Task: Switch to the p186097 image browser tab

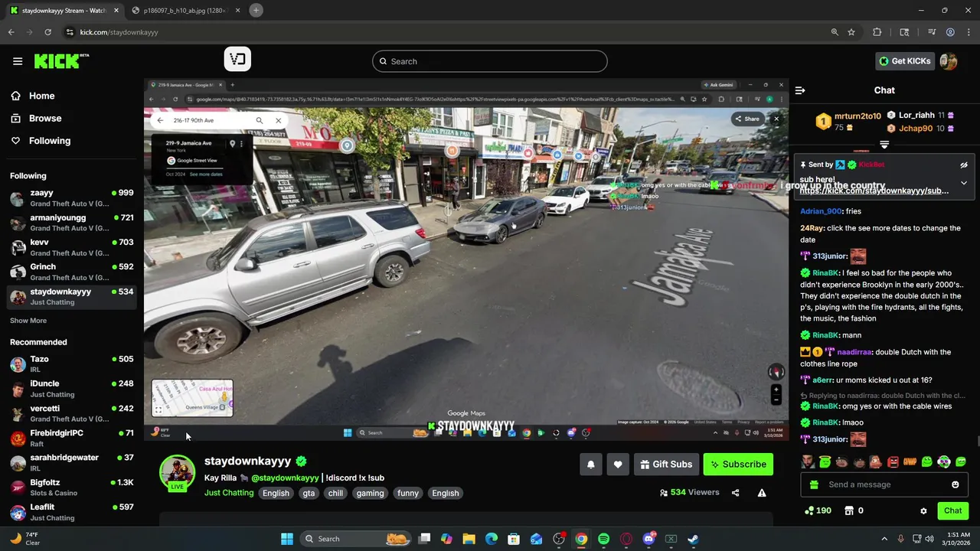Action: (x=188, y=11)
